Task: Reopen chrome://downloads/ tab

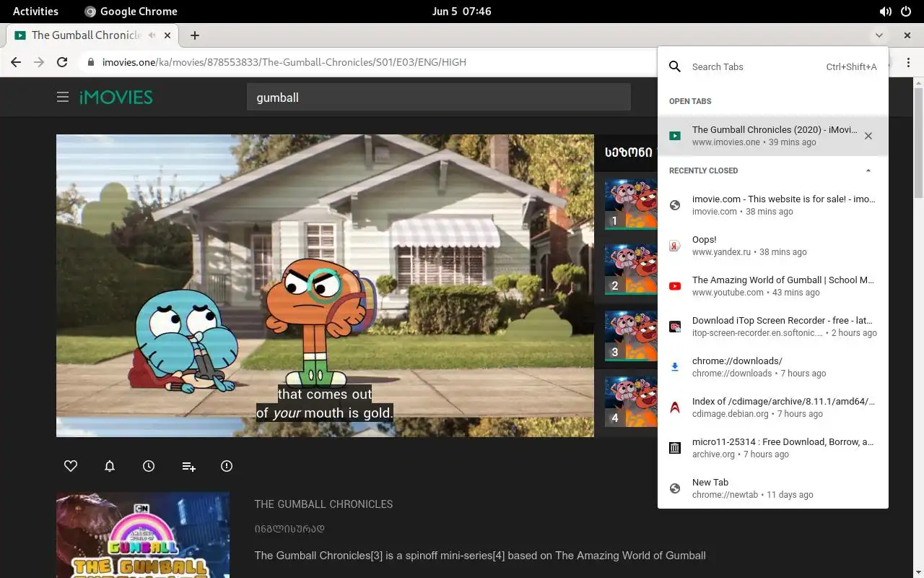Action: click(x=772, y=367)
